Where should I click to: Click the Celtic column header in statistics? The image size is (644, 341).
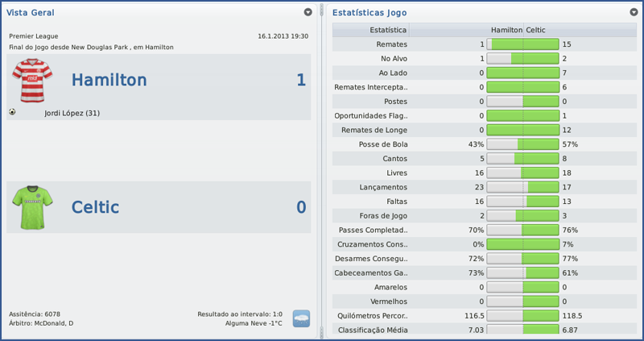click(x=537, y=30)
